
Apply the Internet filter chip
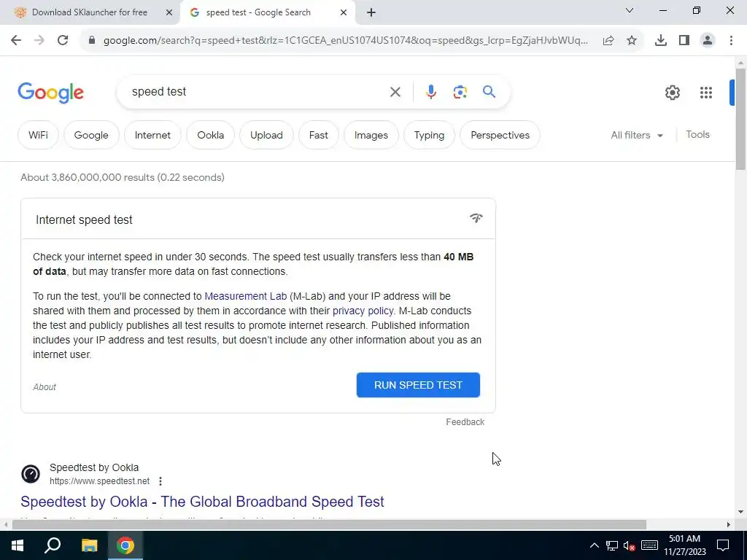pos(152,135)
